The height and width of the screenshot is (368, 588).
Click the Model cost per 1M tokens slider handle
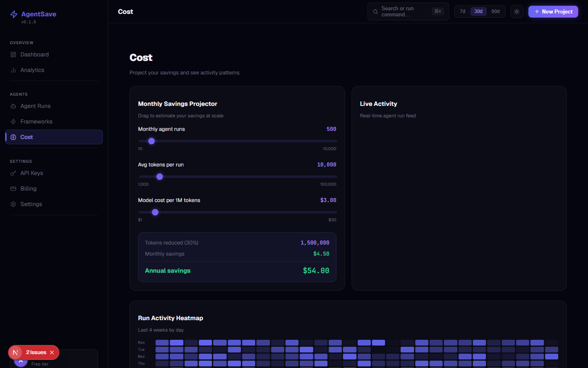(155, 212)
